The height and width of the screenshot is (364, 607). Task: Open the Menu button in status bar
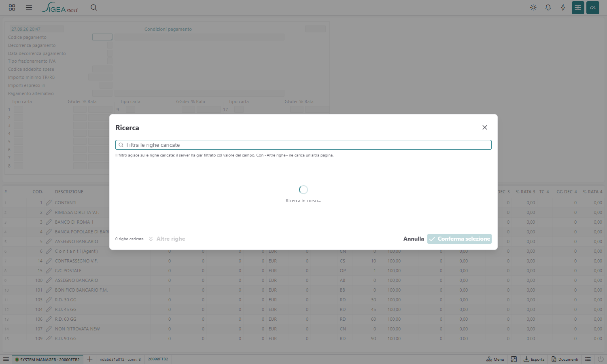click(x=495, y=359)
